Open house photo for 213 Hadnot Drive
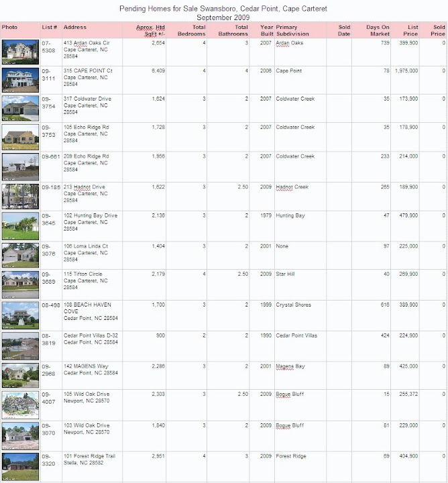This screenshot has height=483, width=448. [20, 197]
